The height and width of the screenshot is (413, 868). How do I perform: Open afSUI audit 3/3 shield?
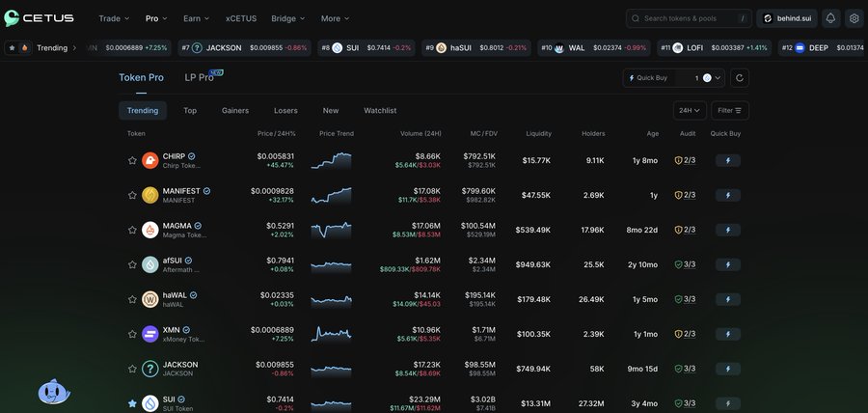coord(685,264)
